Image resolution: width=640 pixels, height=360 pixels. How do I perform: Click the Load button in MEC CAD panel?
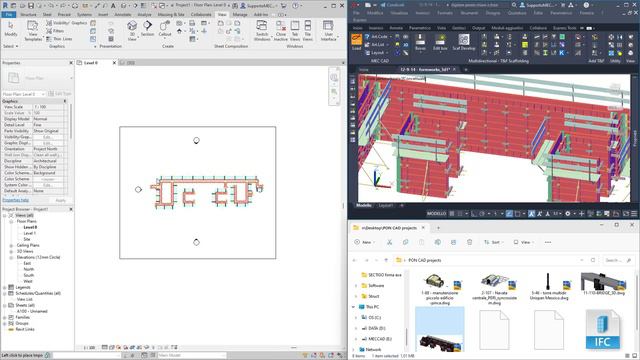click(356, 42)
